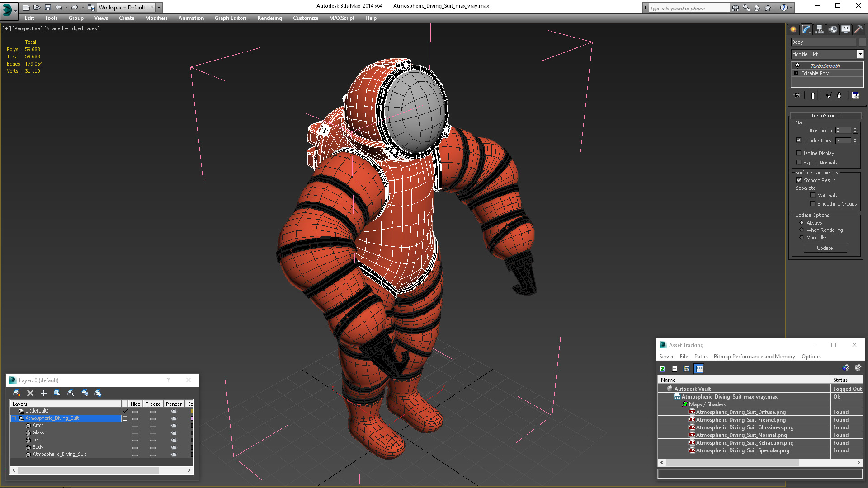This screenshot has height=488, width=868.
Task: Open the Utilities hammer tab
Action: [859, 29]
